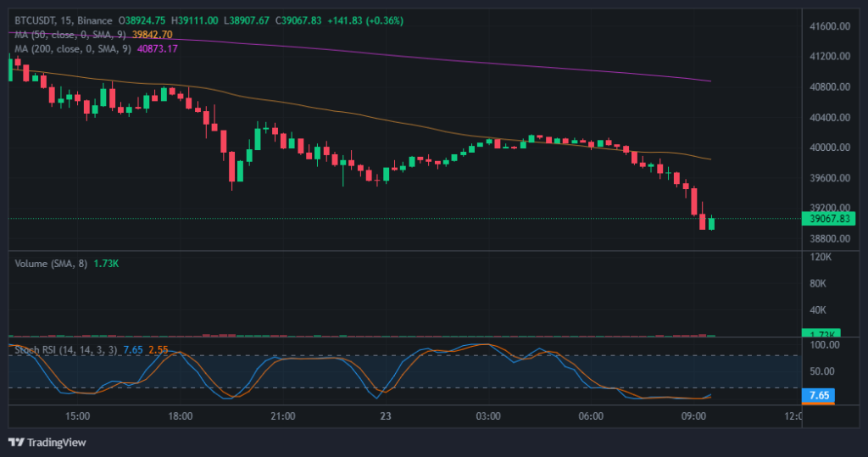Image resolution: width=868 pixels, height=457 pixels.
Task: Click the change value +141.83 (+0.36%)
Action: tap(365, 20)
